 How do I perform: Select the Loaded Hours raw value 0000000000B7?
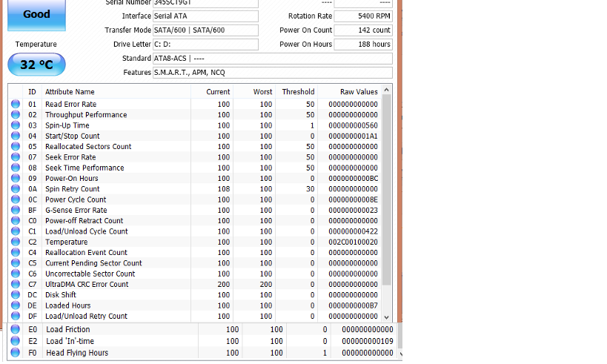click(x=353, y=305)
